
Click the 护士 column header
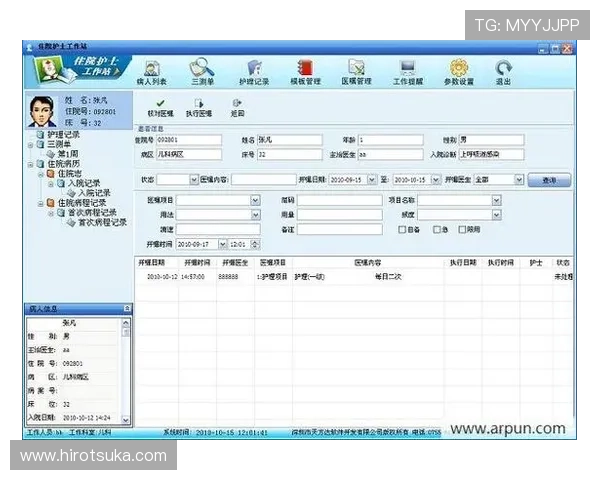coord(536,263)
